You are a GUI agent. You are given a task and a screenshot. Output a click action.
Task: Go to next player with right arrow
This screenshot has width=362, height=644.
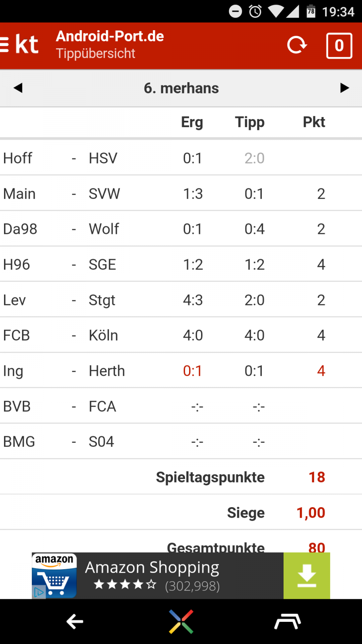coord(344,88)
